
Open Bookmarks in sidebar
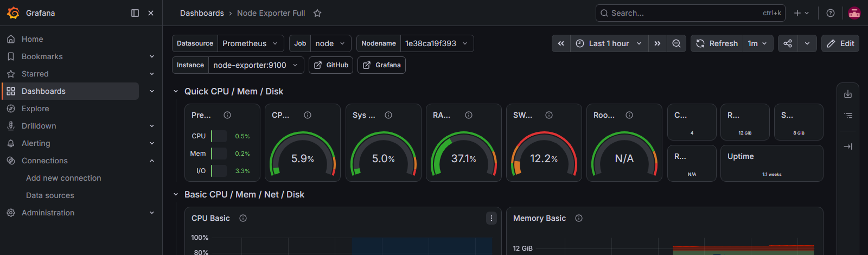pos(42,56)
